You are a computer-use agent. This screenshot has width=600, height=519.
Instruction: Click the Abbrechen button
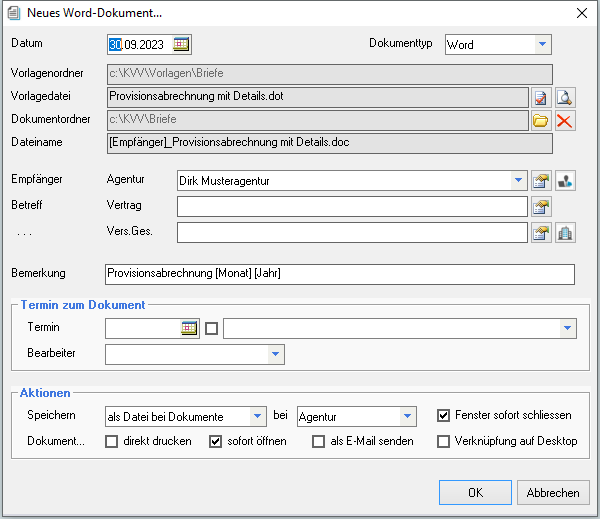pos(553,492)
